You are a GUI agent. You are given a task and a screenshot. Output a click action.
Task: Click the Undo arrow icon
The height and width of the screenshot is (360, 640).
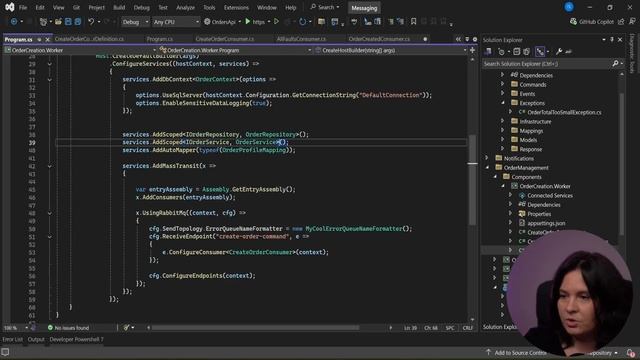click(91, 22)
